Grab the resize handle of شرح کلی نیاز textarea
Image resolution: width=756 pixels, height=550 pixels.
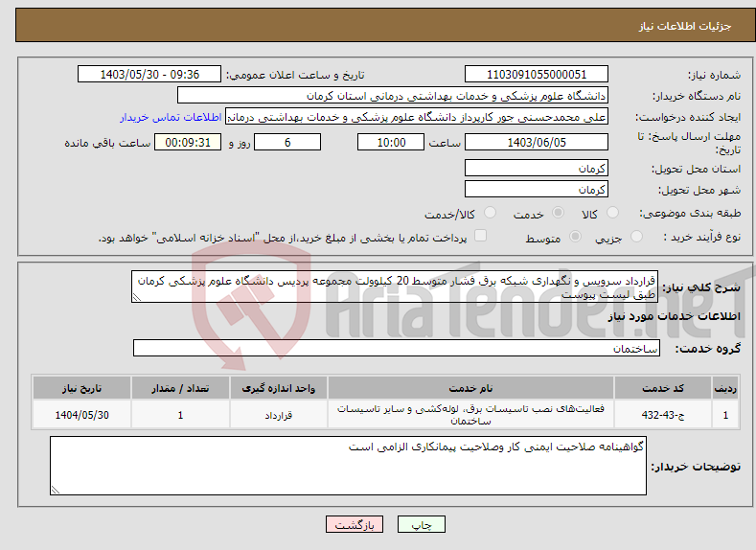pos(136,297)
